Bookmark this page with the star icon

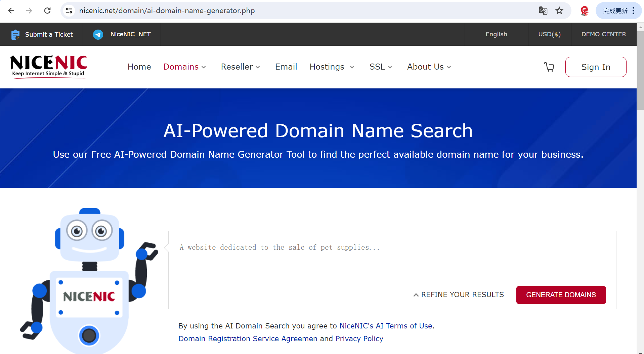coord(559,10)
